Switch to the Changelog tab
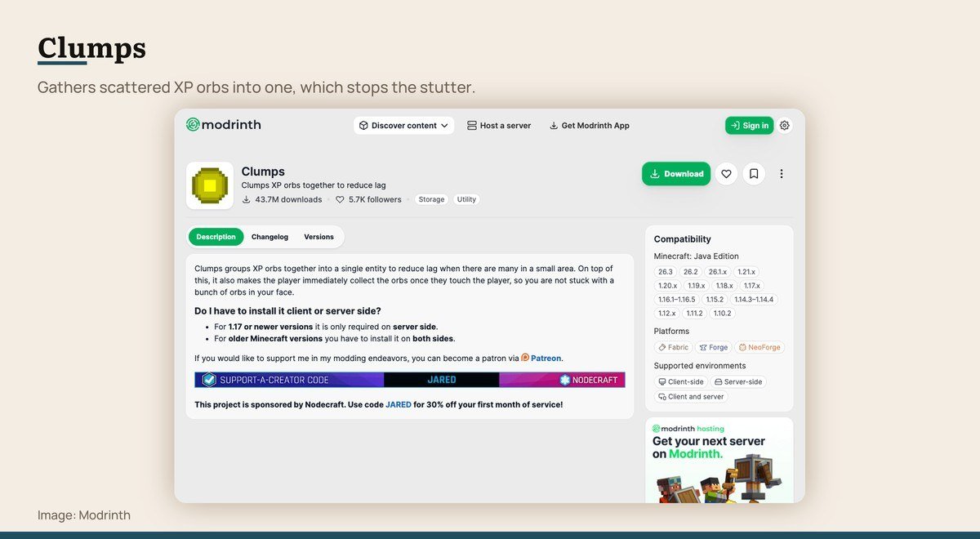Image resolution: width=980 pixels, height=539 pixels. [269, 237]
